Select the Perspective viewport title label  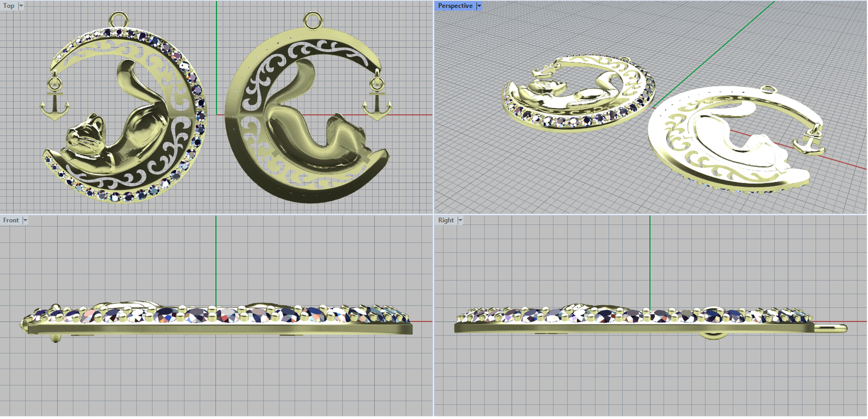(455, 6)
